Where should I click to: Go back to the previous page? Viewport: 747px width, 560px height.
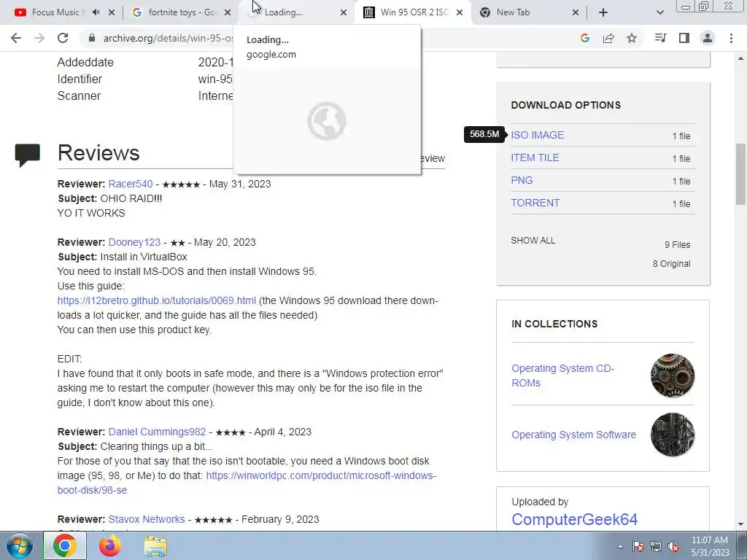coord(16,38)
